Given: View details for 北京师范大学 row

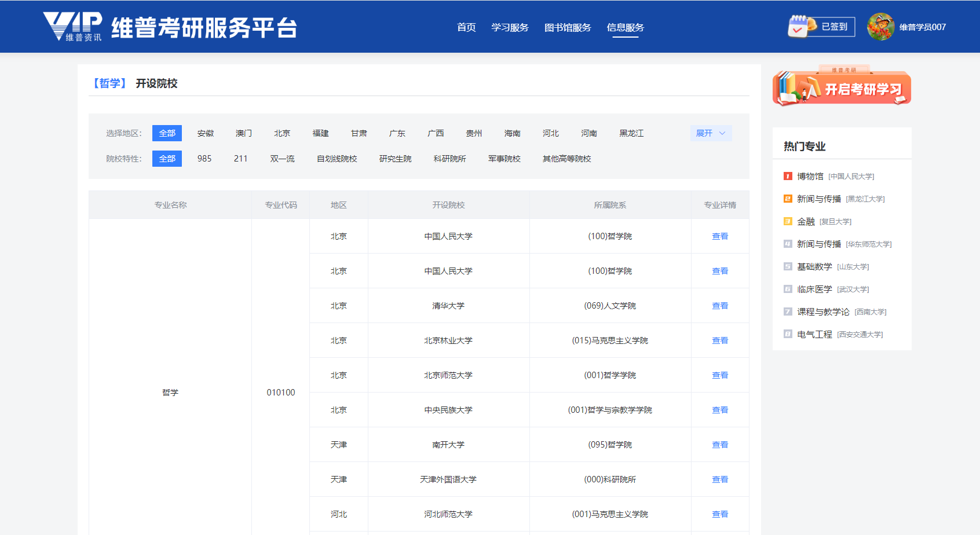Looking at the screenshot, I should (x=720, y=375).
